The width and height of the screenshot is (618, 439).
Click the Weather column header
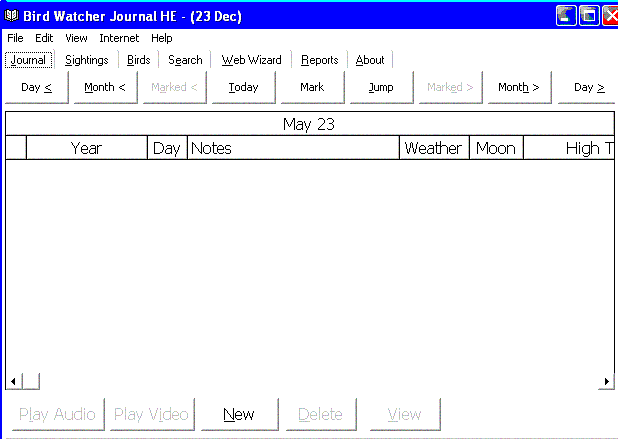(x=434, y=148)
